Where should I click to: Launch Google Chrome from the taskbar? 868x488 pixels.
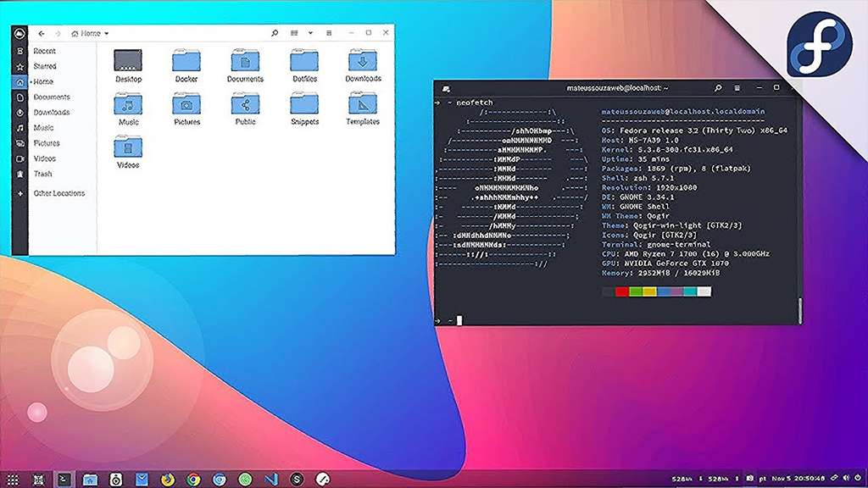tap(193, 480)
